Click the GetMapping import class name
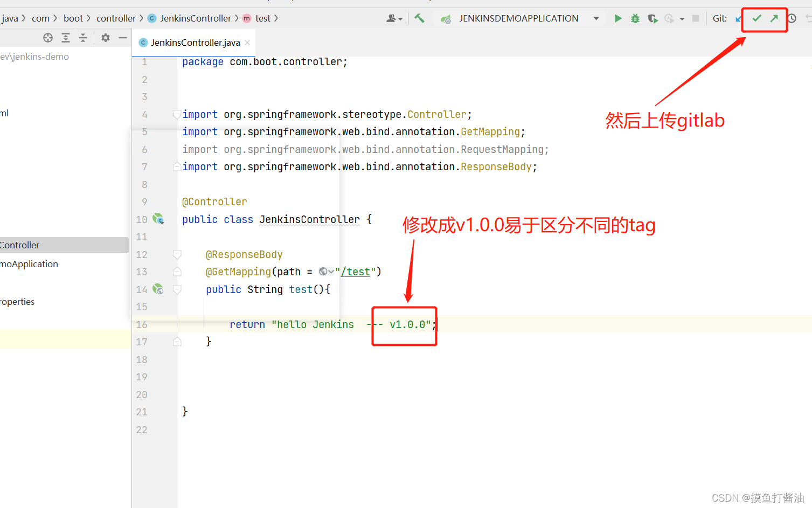This screenshot has width=812, height=508. coord(490,131)
